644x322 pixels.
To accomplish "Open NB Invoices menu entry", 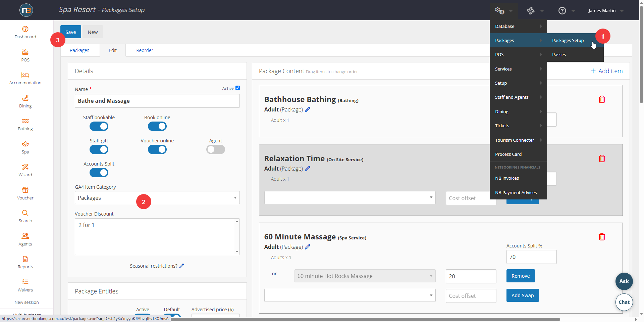I will 518,178.
